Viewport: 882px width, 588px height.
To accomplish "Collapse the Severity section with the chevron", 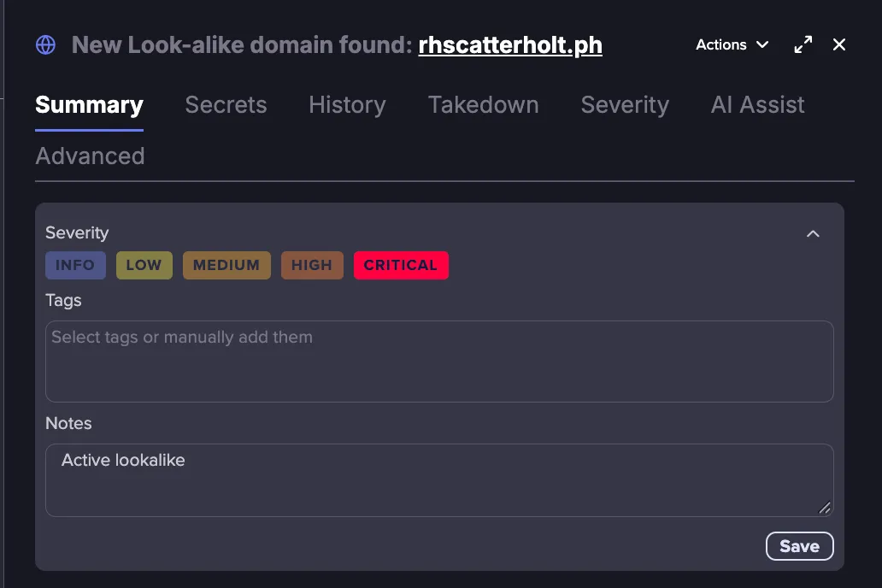I will (813, 233).
